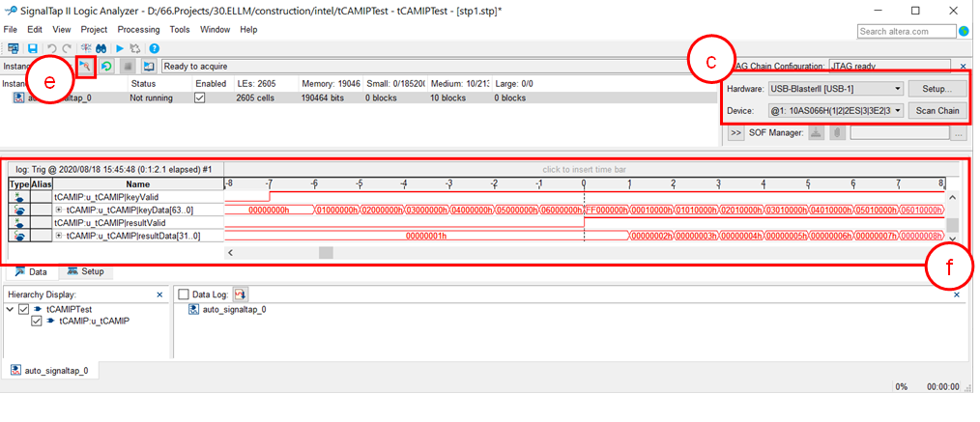Toggle the tCAMIPTest hierarchy checkbox

pos(24,309)
